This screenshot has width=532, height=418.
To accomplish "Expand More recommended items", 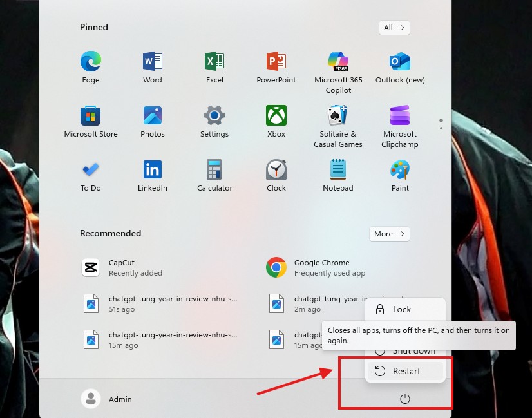I will (x=389, y=234).
